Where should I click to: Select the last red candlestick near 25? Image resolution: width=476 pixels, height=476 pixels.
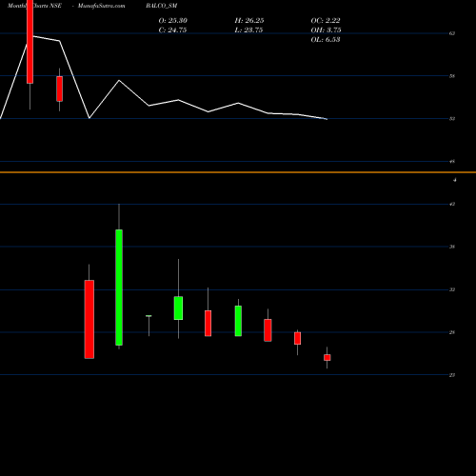[327, 358]
